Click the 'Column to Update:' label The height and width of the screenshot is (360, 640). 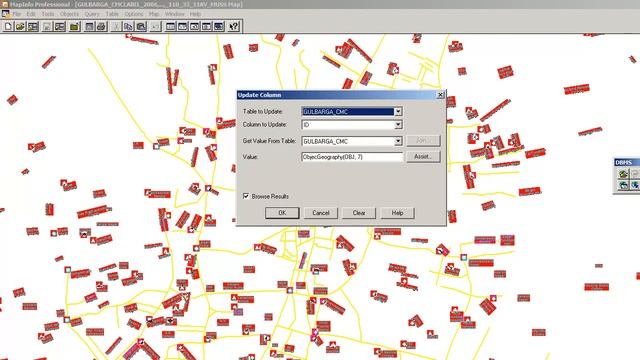(264, 124)
